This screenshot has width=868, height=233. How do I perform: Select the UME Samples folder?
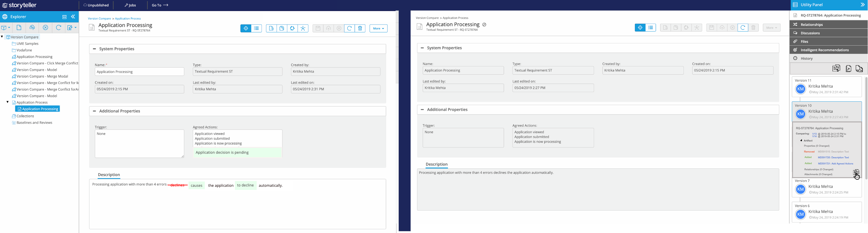tap(25, 43)
